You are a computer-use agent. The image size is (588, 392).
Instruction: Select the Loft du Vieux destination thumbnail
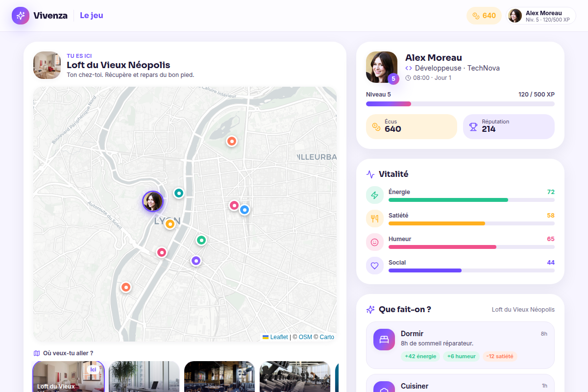[x=69, y=376]
